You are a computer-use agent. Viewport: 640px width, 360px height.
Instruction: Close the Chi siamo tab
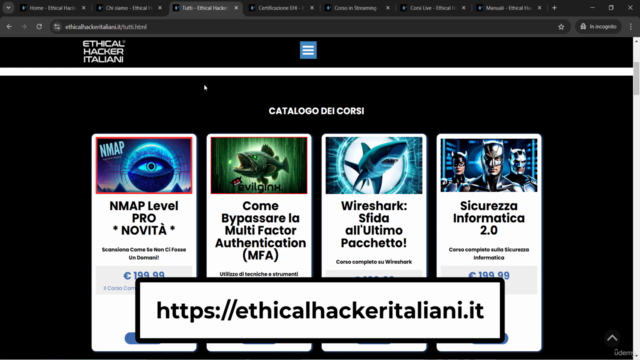(x=160, y=8)
